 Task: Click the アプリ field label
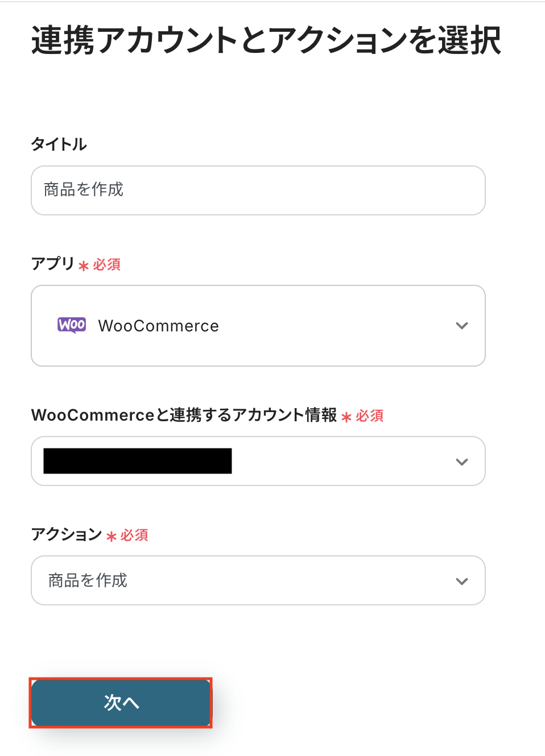tap(53, 264)
